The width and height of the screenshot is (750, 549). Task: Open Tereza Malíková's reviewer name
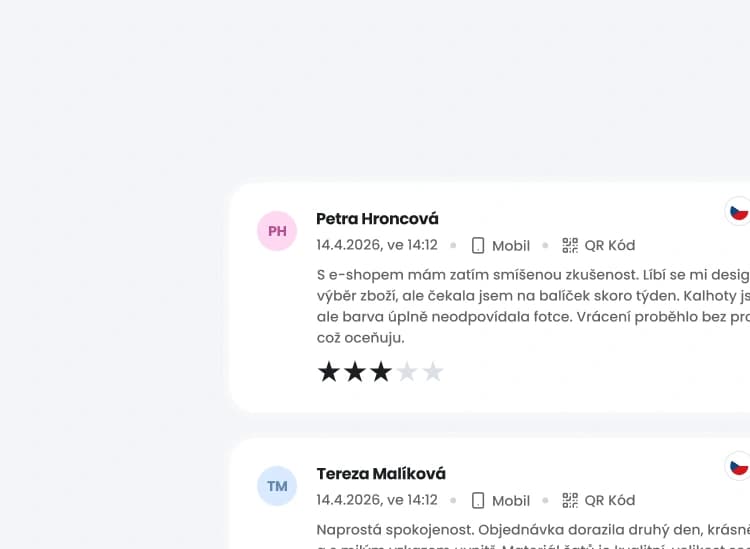point(381,474)
